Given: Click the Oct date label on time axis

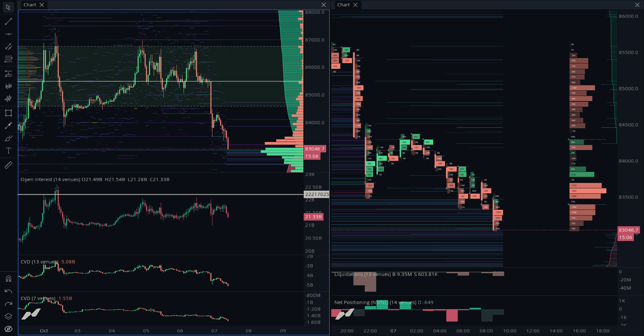Looking at the screenshot, I should click(44, 331).
